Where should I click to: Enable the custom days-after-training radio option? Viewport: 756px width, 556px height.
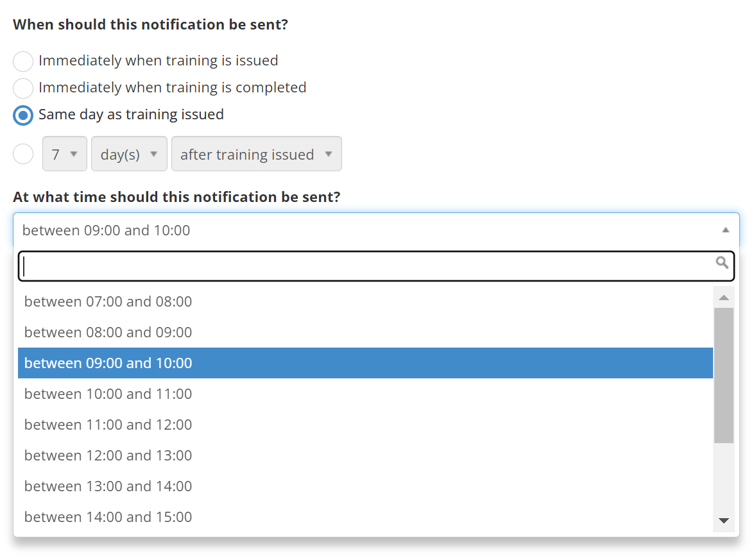coord(23,155)
